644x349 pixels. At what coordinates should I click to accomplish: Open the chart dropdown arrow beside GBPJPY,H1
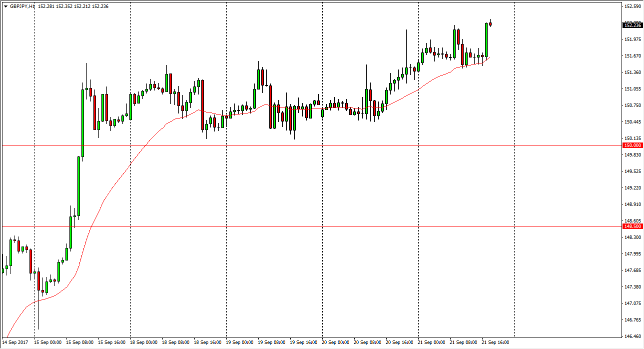[x=5, y=6]
